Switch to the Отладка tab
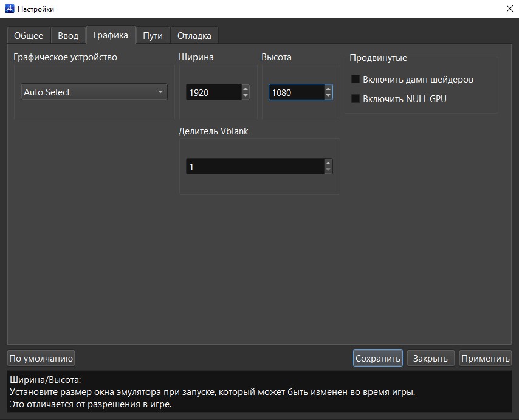519x420 pixels. tap(194, 36)
